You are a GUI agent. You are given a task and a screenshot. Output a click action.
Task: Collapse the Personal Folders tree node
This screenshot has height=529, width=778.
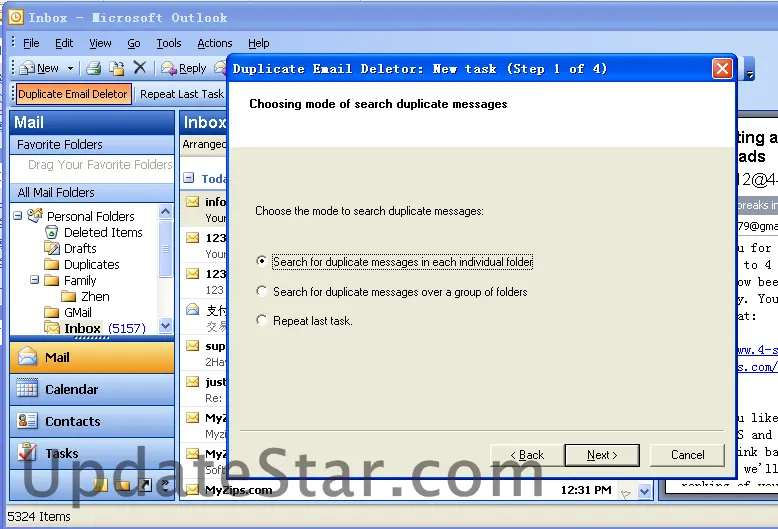pyautogui.click(x=18, y=216)
